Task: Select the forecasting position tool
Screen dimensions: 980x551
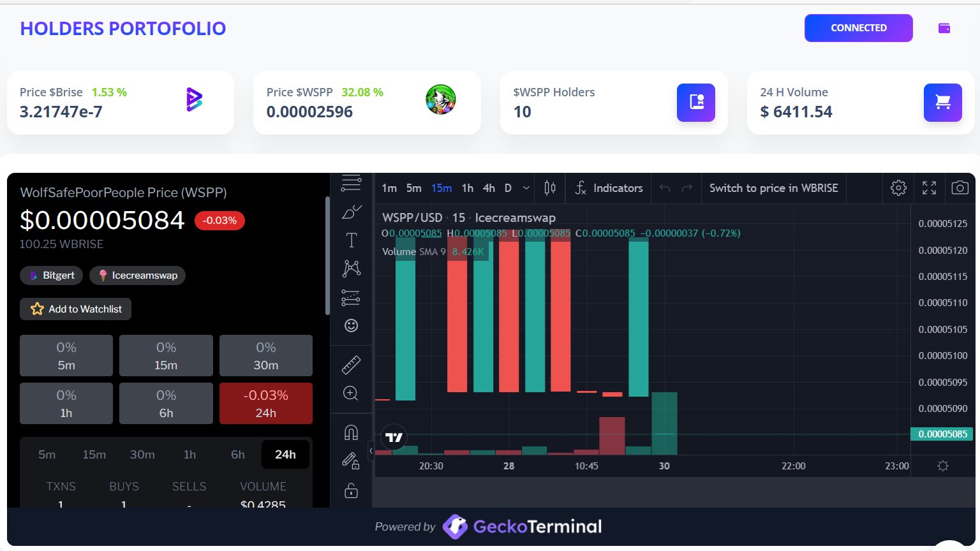Action: coord(351,297)
